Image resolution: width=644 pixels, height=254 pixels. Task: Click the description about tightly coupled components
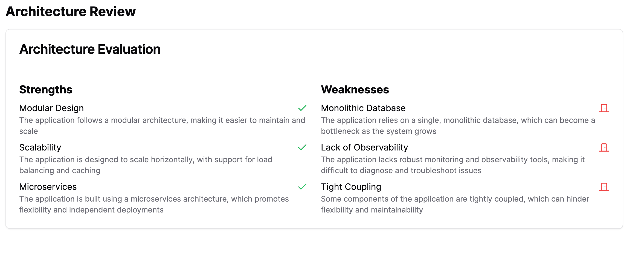pos(455,204)
